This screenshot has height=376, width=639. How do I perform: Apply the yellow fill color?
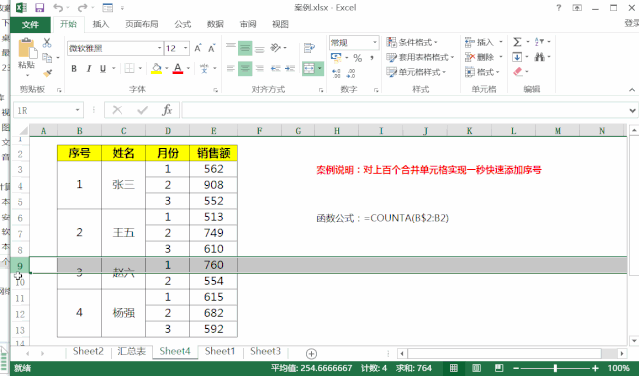[x=156, y=68]
